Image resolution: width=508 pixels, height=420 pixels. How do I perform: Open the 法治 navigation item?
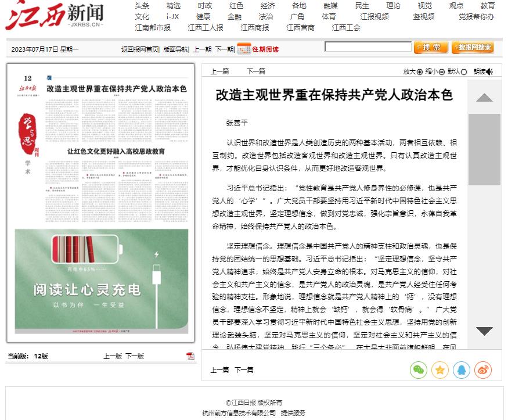click(266, 16)
